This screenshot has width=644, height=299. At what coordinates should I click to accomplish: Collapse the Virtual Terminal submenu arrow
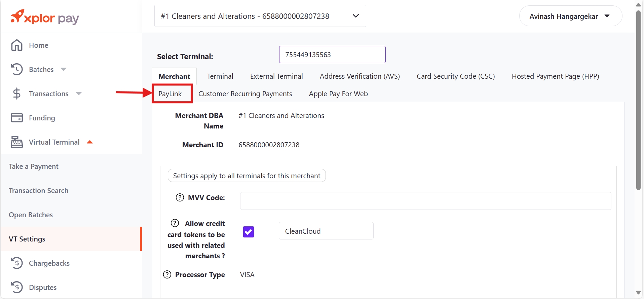tap(90, 142)
